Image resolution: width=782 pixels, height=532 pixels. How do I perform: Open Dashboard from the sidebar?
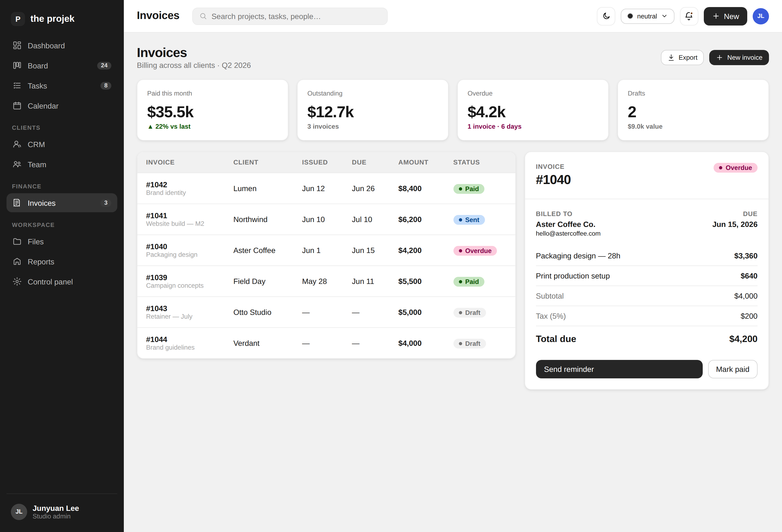coord(62,45)
